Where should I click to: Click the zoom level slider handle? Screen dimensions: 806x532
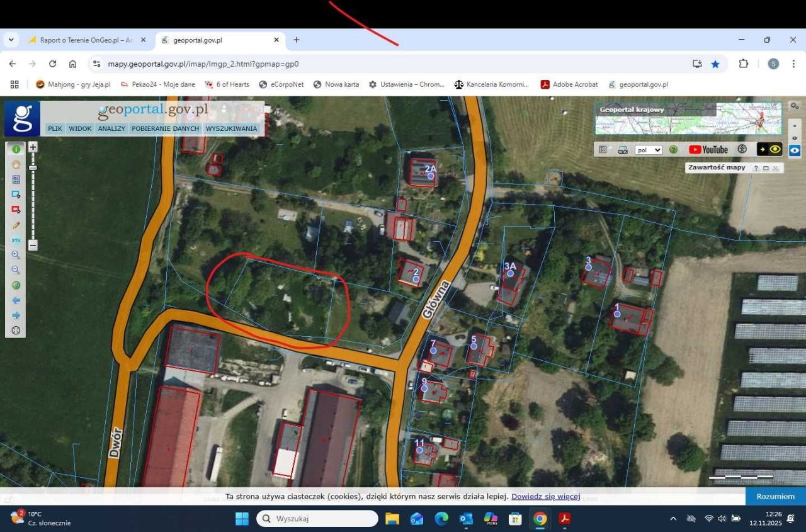[x=33, y=167]
